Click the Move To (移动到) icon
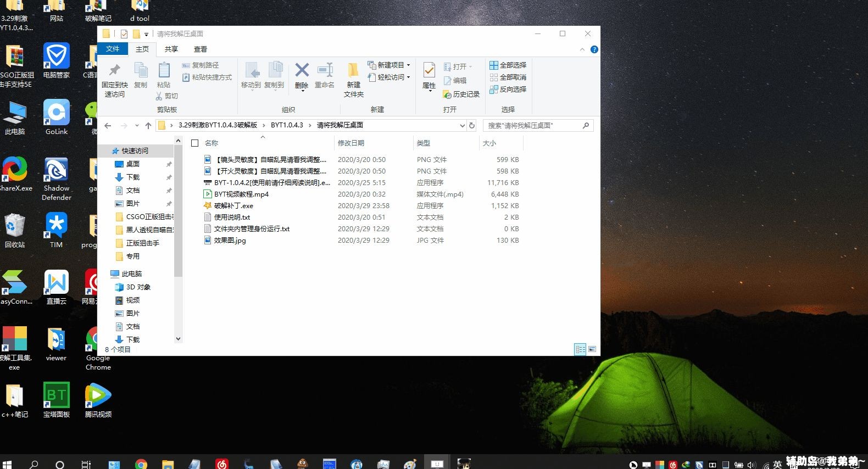Image resolution: width=868 pixels, height=469 pixels. click(x=252, y=70)
